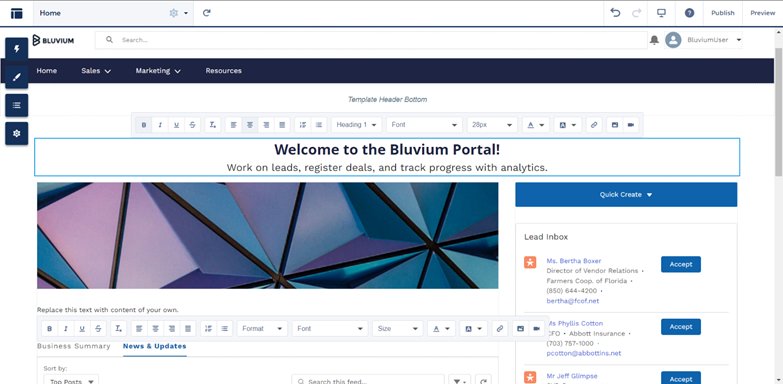783x384 pixels.
Task: Insert link in heading toolbar
Action: pos(594,125)
